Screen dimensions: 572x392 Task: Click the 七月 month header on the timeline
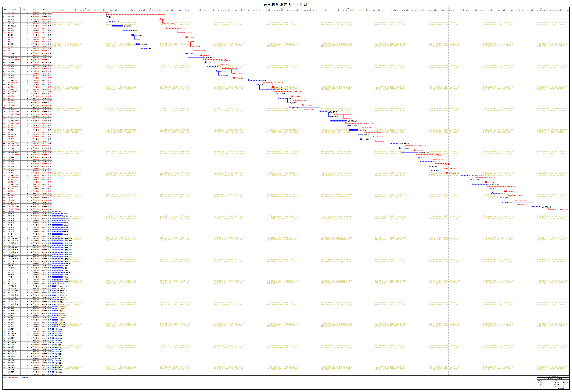[348, 8]
